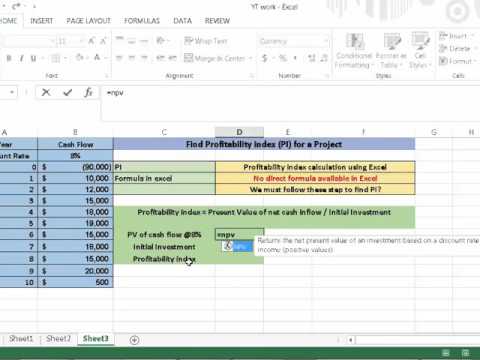This screenshot has height=360, width=480.
Task: Expand Merge & Center dropdown arrow
Action: (x=250, y=59)
